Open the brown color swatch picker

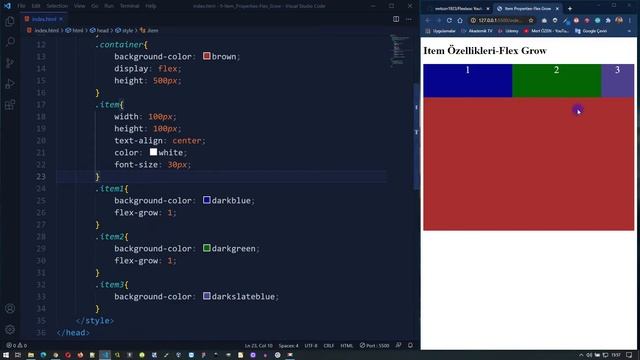click(x=207, y=56)
